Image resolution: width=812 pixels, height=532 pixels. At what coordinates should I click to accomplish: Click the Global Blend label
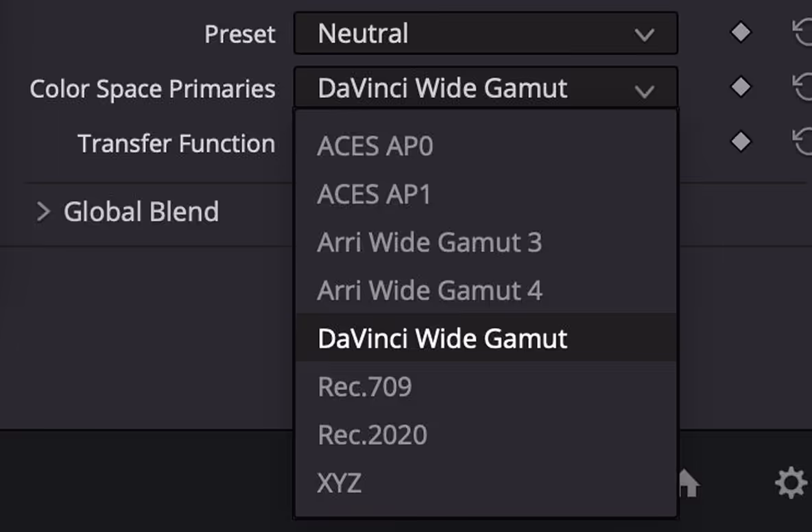[141, 212]
